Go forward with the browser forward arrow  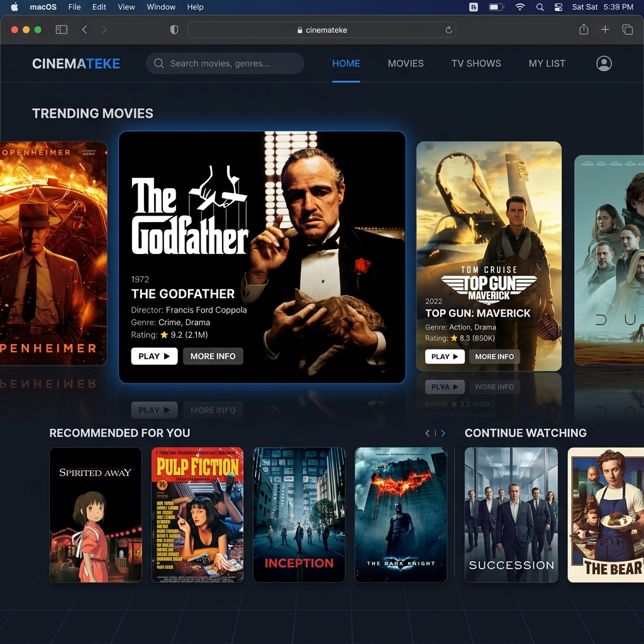104,30
